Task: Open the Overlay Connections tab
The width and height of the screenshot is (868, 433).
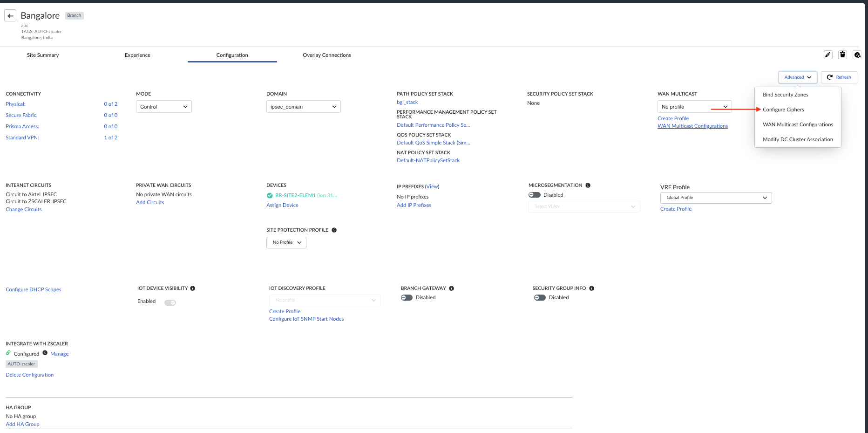Action: tap(327, 55)
